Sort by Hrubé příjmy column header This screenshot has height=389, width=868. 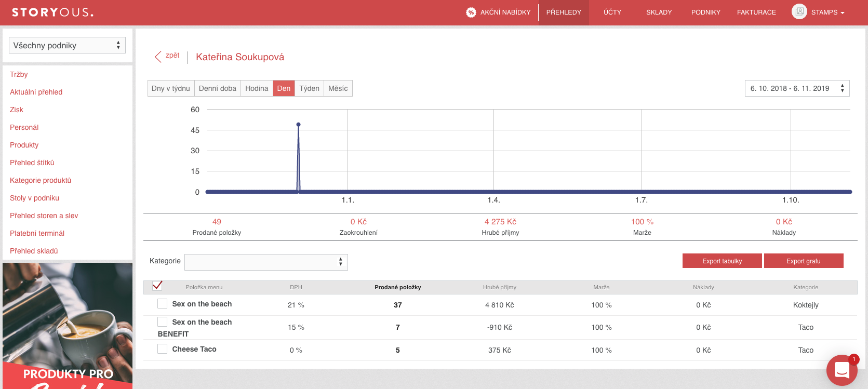tap(500, 287)
